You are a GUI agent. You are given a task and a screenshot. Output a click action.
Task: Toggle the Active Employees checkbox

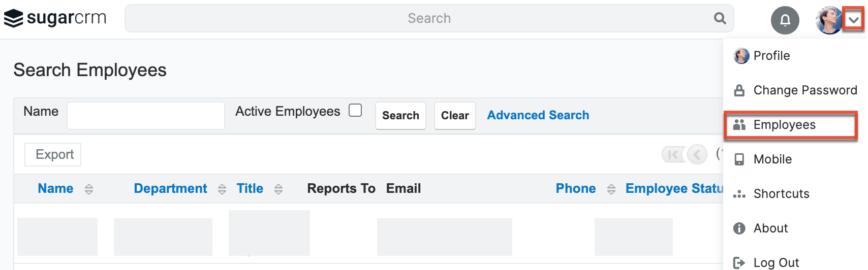pyautogui.click(x=355, y=111)
